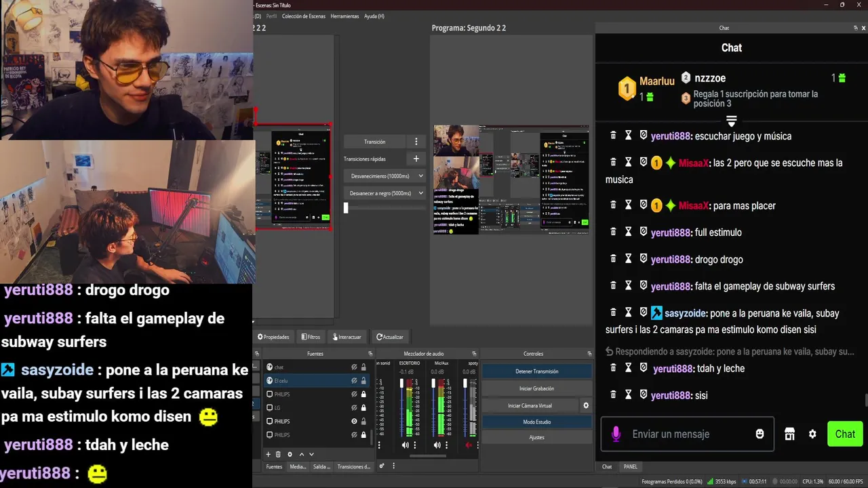Timeout yeruti888 on "full estimulo" message
This screenshot has width=868, height=488.
tap(629, 232)
